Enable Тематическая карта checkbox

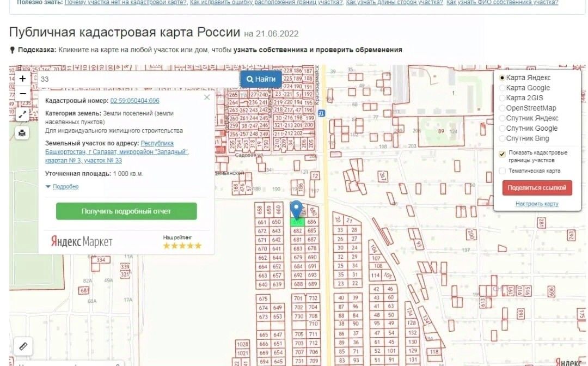[x=502, y=171]
